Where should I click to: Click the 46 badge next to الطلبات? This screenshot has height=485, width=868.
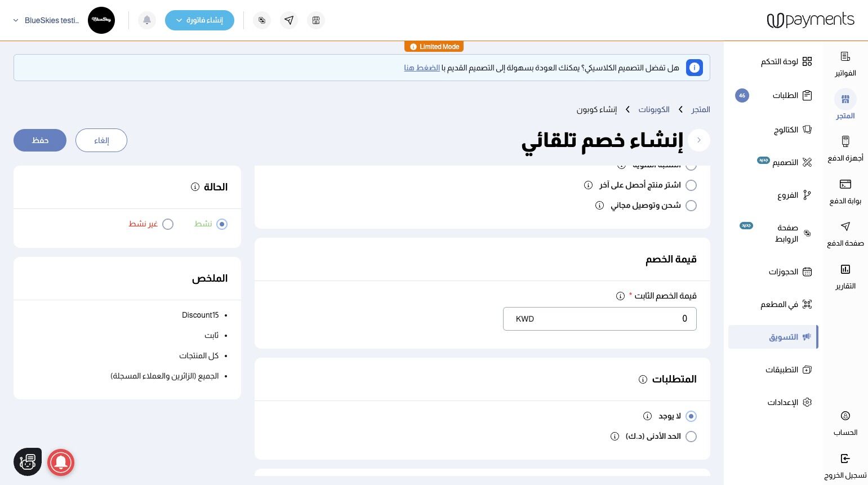tap(742, 95)
